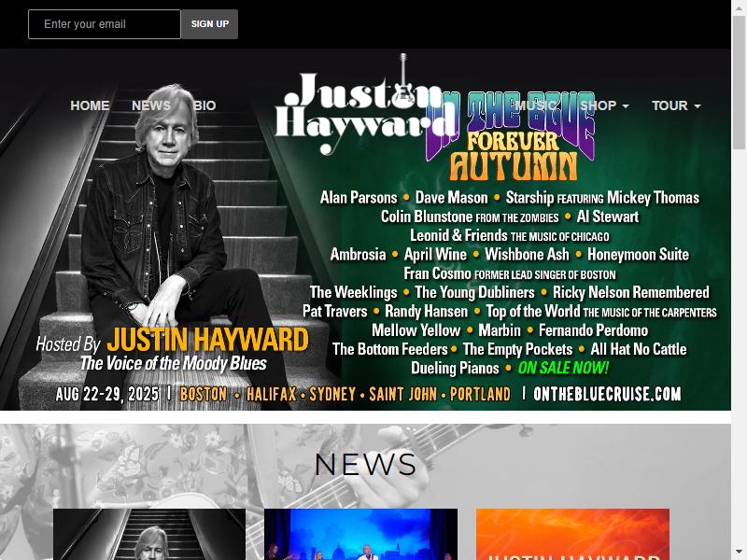Screen dimensions: 747x560
Task: Click the Enter your email field
Action: (x=105, y=24)
